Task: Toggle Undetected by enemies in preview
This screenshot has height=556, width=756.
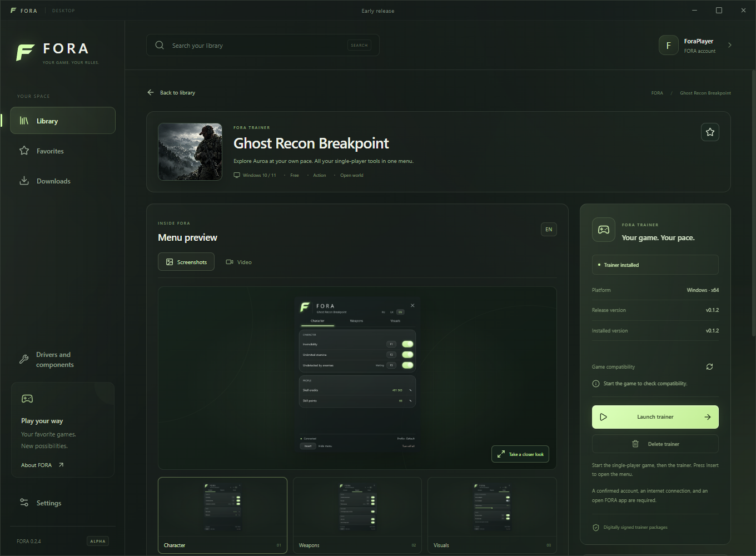Action: tap(407, 365)
